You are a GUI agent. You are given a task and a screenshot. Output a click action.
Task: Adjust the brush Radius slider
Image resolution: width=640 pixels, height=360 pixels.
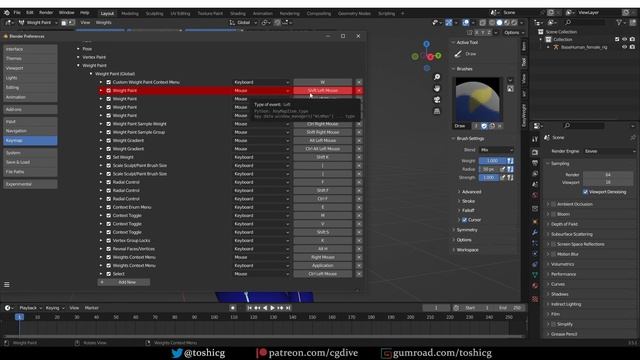tap(489, 169)
